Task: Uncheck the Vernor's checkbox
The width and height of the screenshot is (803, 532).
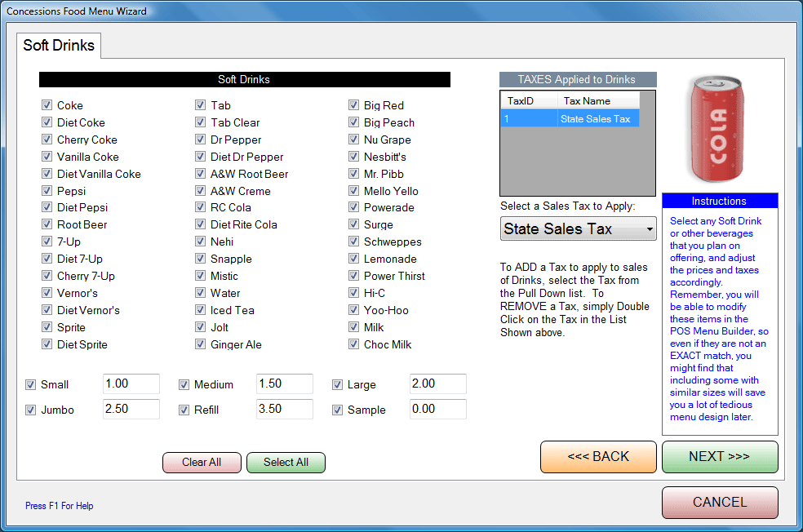Action: click(x=47, y=293)
